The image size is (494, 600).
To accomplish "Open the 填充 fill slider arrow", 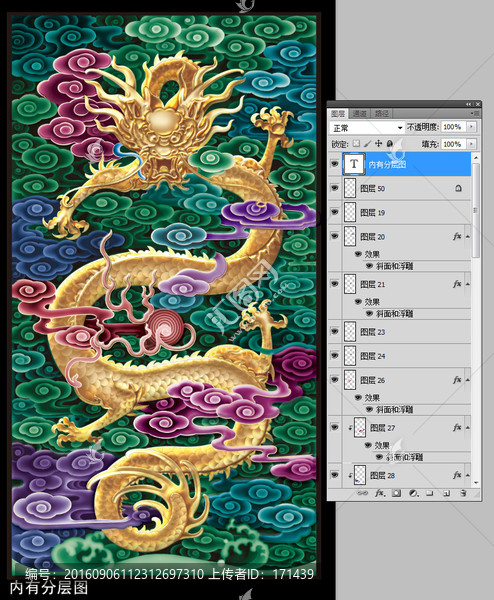I will [x=471, y=144].
